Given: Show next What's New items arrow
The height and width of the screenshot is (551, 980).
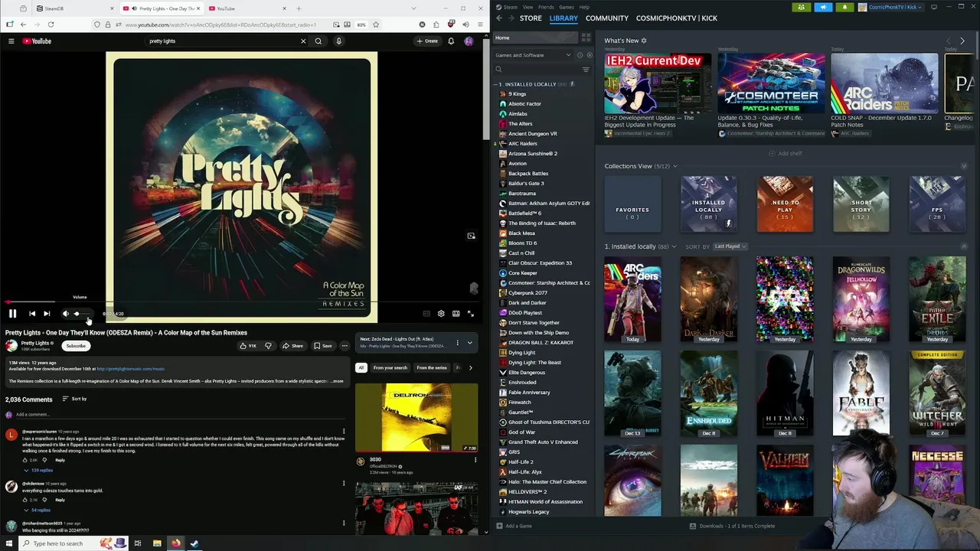Looking at the screenshot, I should coord(962,41).
